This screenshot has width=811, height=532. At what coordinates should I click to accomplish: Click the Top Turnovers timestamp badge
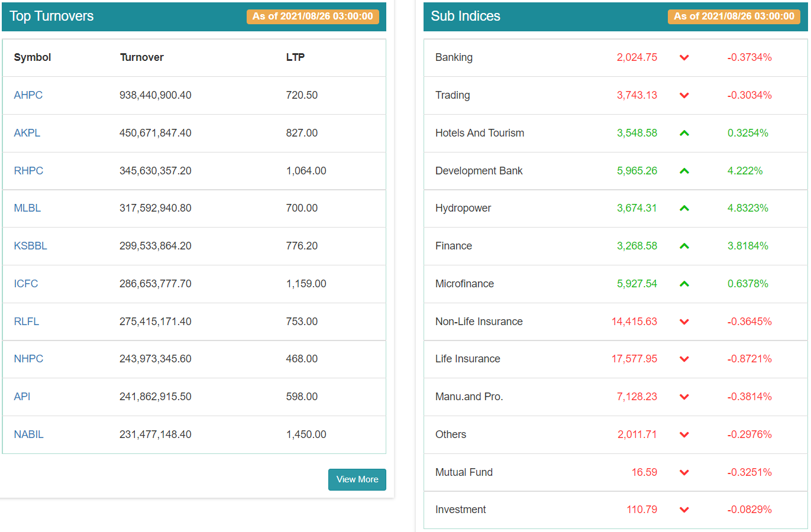point(312,17)
